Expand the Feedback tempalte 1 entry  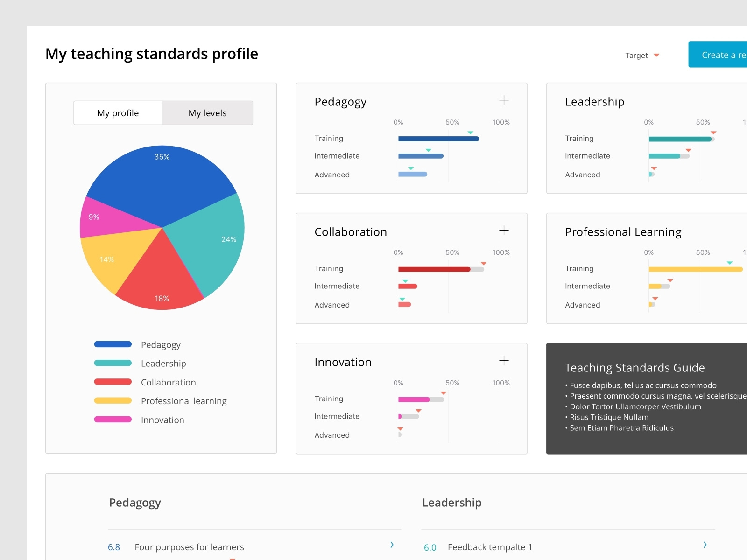tap(705, 545)
